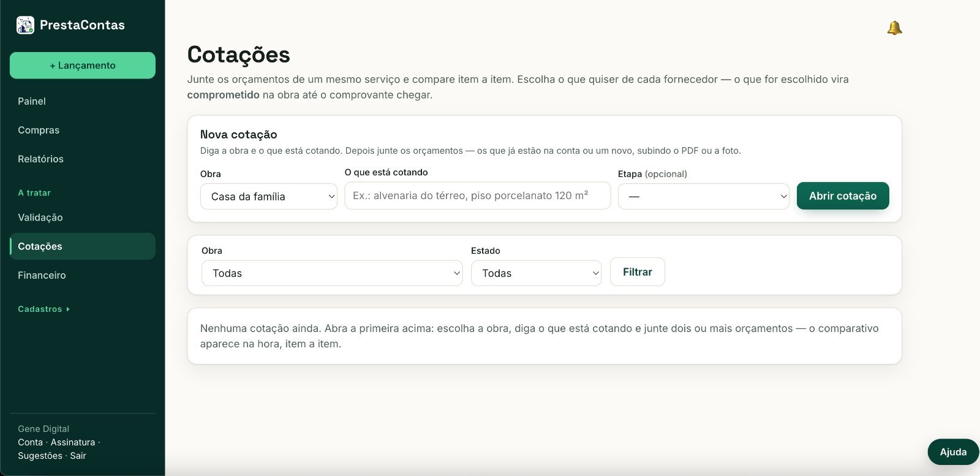Open the Ajuda help button
This screenshot has width=980, height=476.
click(953, 452)
